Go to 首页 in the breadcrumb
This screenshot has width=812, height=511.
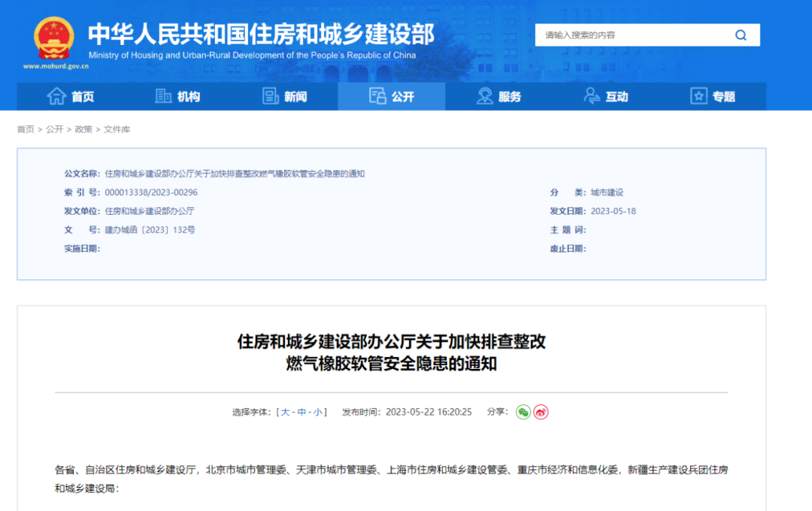tap(26, 129)
